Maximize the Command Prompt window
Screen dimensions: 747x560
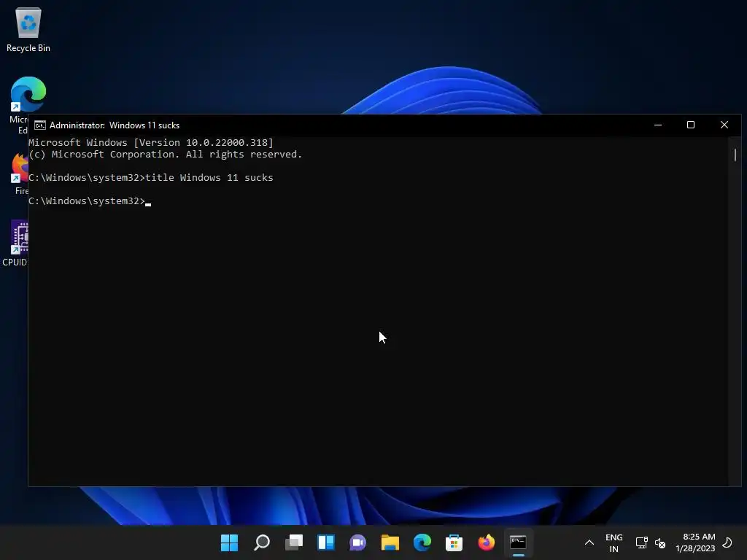pyautogui.click(x=691, y=125)
